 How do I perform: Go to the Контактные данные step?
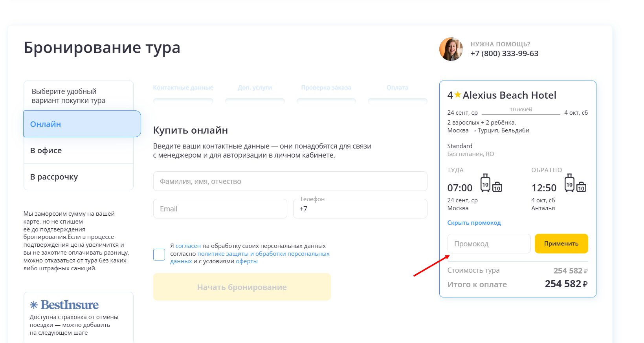point(183,88)
